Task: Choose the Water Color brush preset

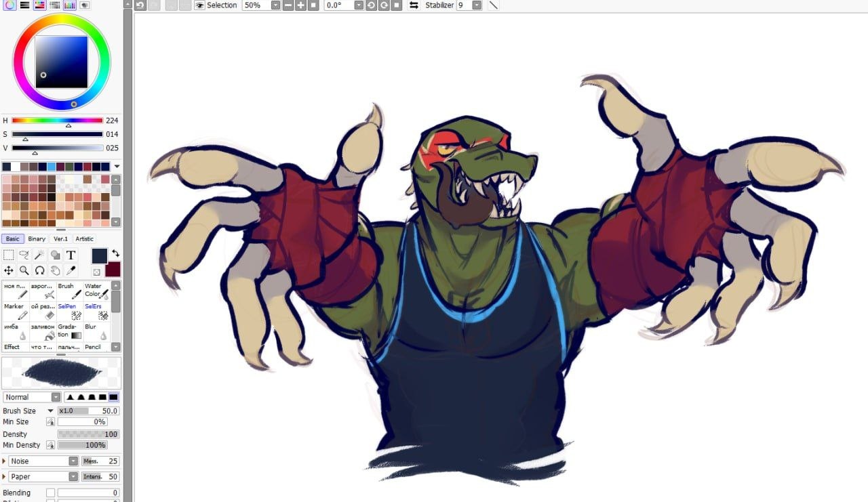Action: coord(97,291)
